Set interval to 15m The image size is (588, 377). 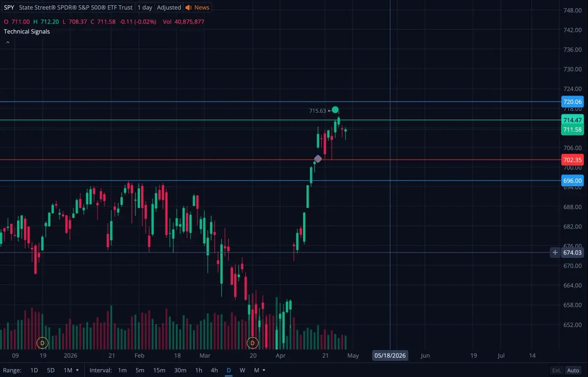(x=159, y=370)
